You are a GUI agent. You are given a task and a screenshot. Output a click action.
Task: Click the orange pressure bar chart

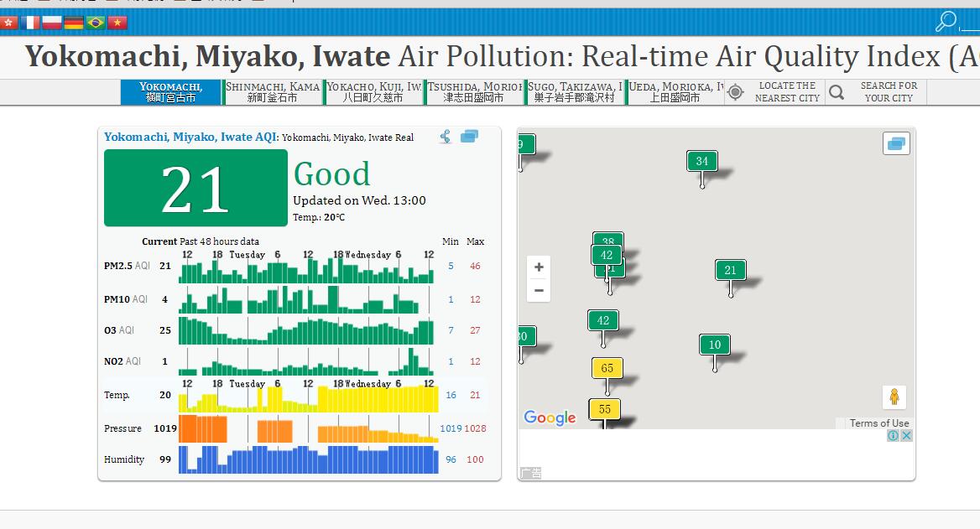pyautogui.click(x=309, y=430)
